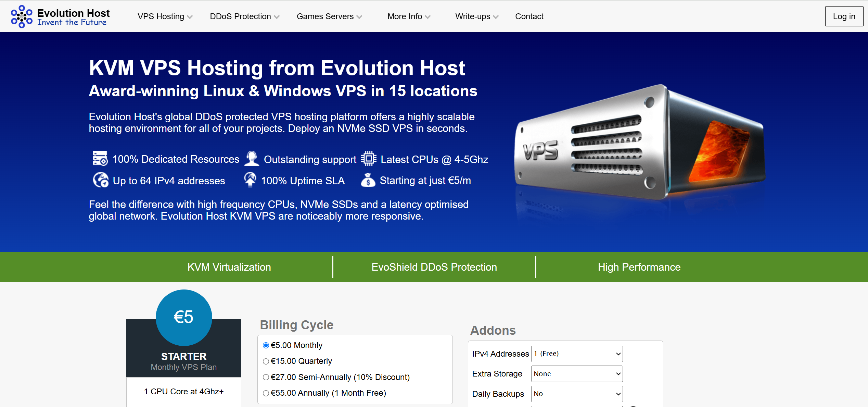Click the "Invent the Future" tagline
868x407 pixels.
(72, 23)
